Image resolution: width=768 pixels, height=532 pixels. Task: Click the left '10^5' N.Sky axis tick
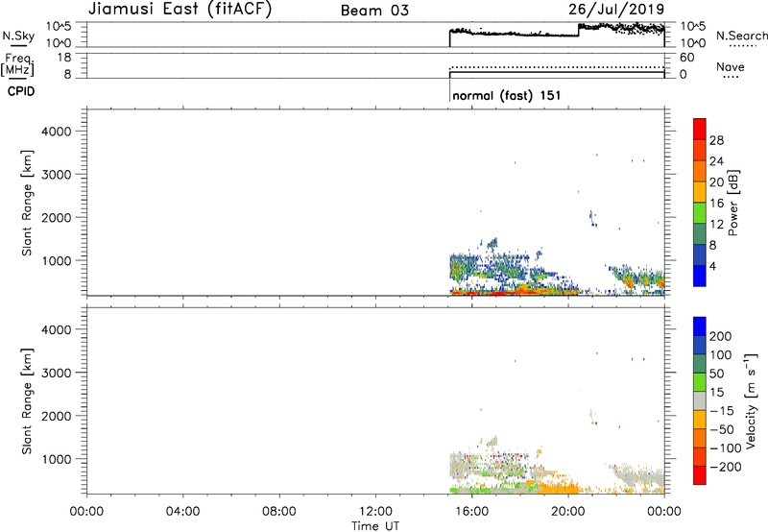(59, 26)
